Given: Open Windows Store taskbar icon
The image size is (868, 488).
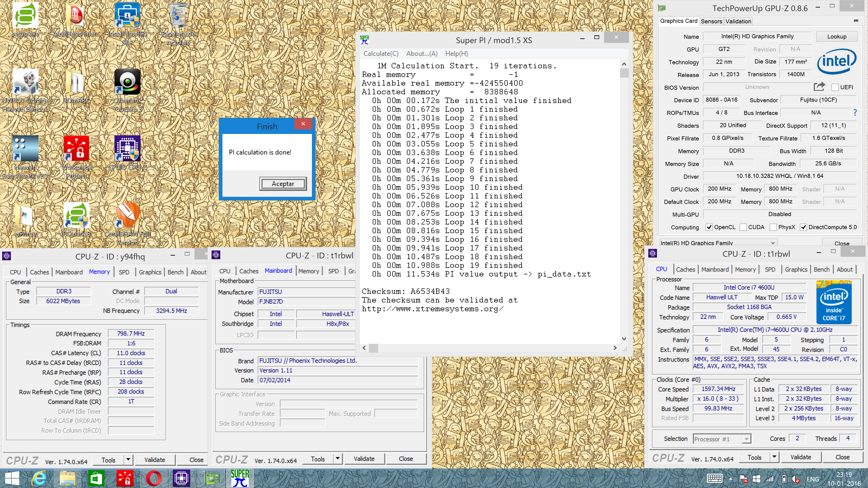Looking at the screenshot, I should pyautogui.click(x=96, y=478).
